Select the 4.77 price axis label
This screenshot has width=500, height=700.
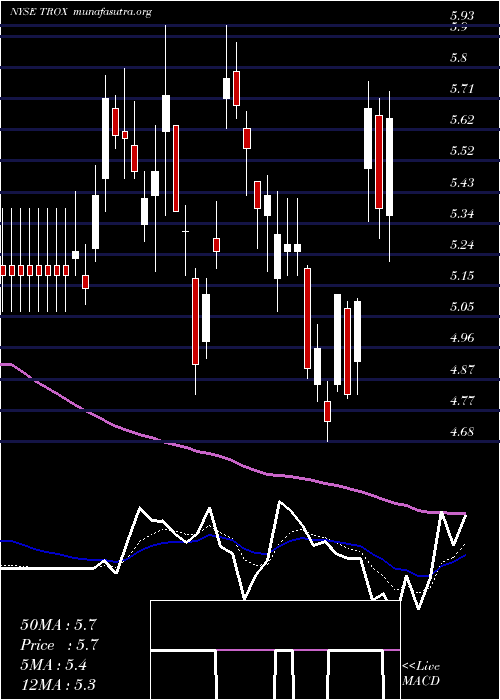click(x=462, y=400)
